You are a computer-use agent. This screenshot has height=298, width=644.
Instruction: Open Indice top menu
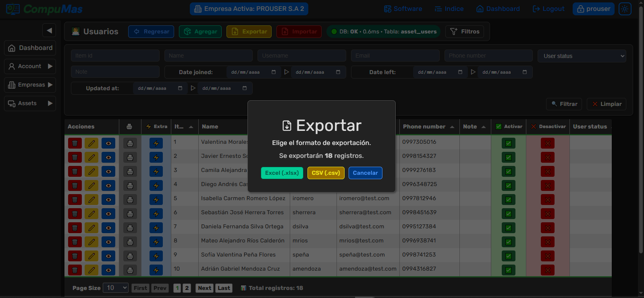click(449, 9)
